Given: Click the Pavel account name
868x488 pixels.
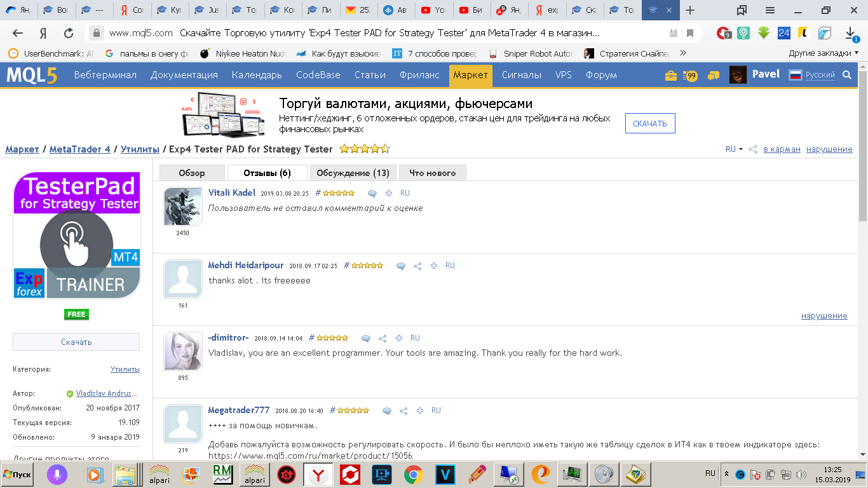Looking at the screenshot, I should click(766, 74).
